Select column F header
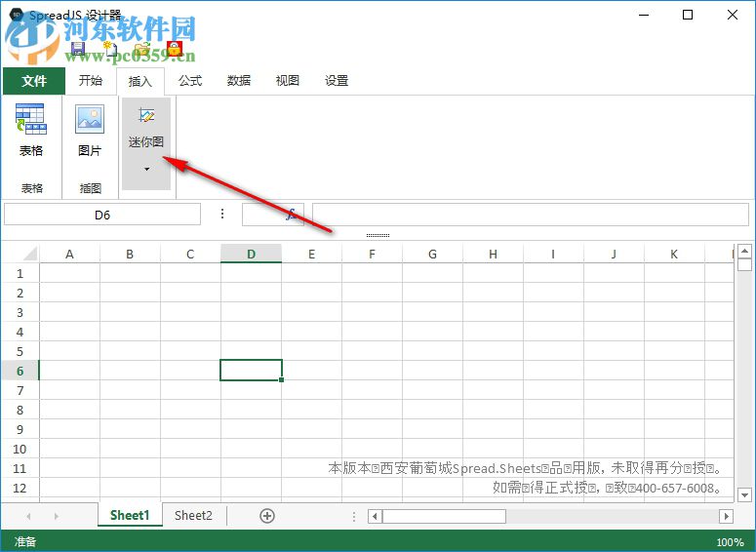 tap(372, 255)
